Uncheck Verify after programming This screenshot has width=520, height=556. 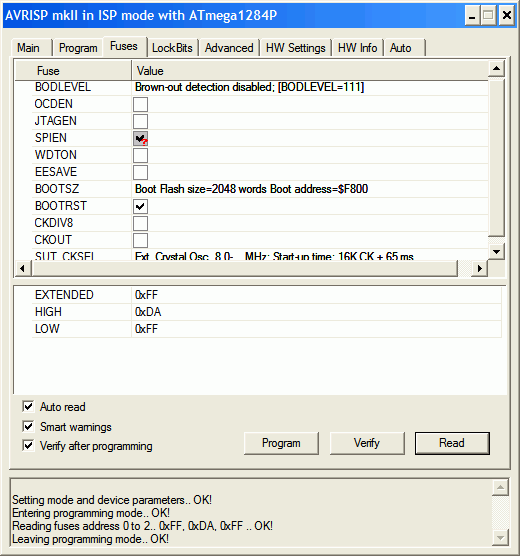pyautogui.click(x=28, y=445)
